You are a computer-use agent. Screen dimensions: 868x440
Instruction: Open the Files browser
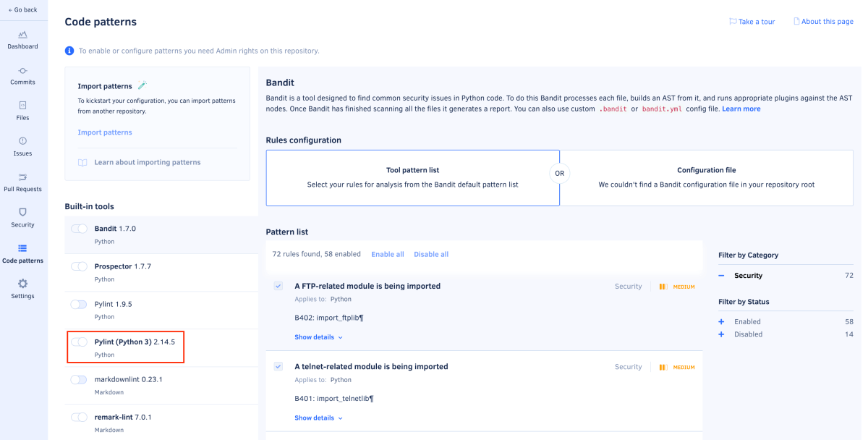(22, 110)
